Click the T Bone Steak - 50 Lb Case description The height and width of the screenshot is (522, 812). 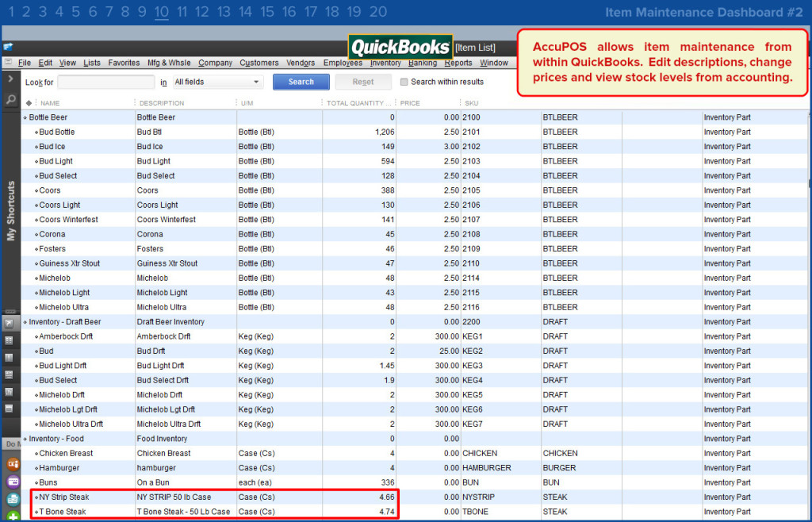(x=183, y=512)
